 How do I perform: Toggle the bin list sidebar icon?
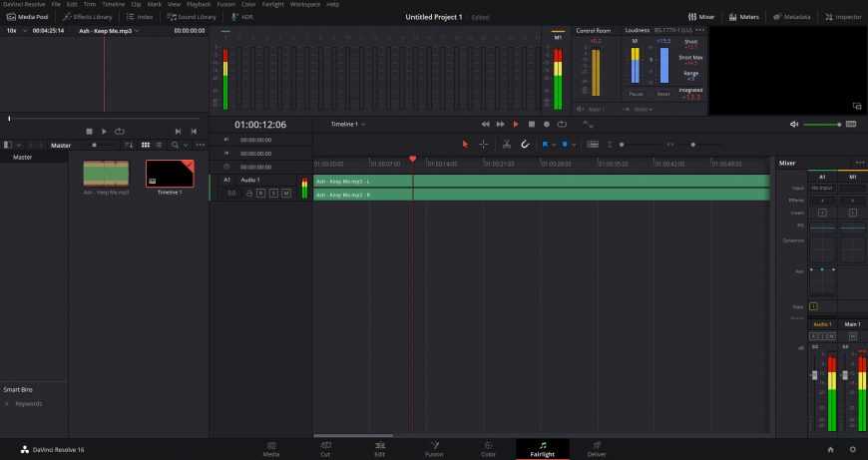pyautogui.click(x=8, y=145)
